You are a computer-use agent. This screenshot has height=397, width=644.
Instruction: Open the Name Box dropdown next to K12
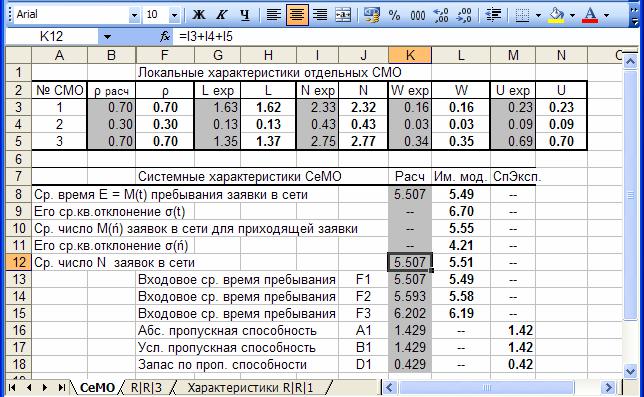(x=107, y=37)
